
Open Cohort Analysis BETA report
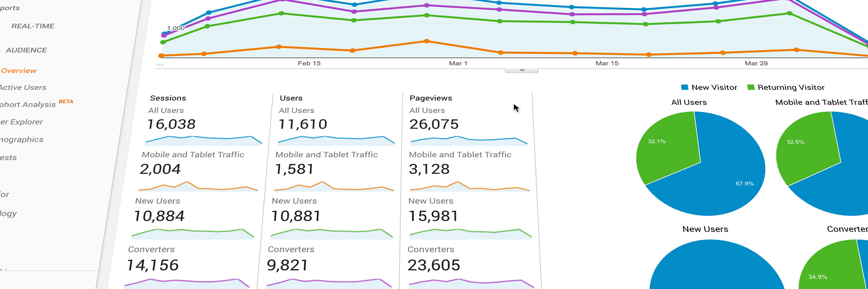click(x=36, y=104)
